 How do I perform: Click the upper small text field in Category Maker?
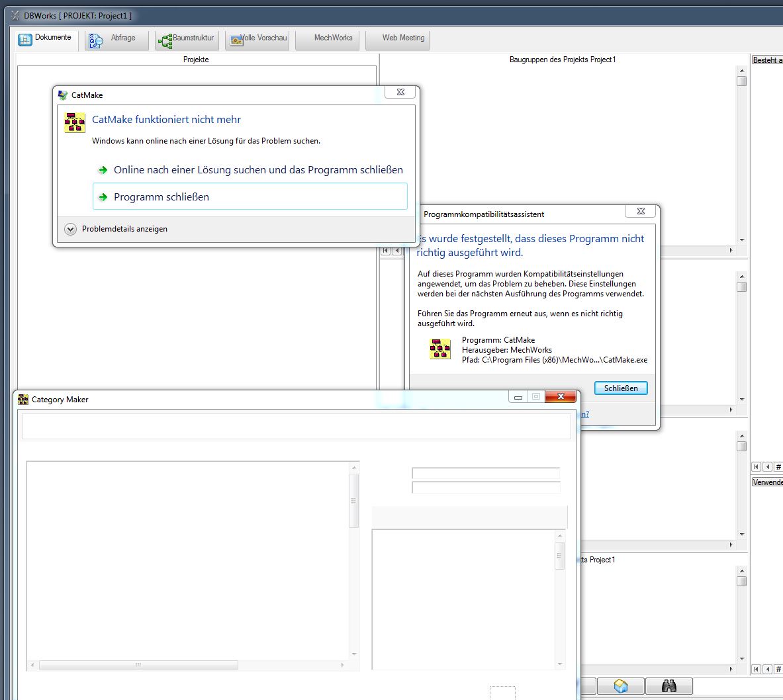486,473
